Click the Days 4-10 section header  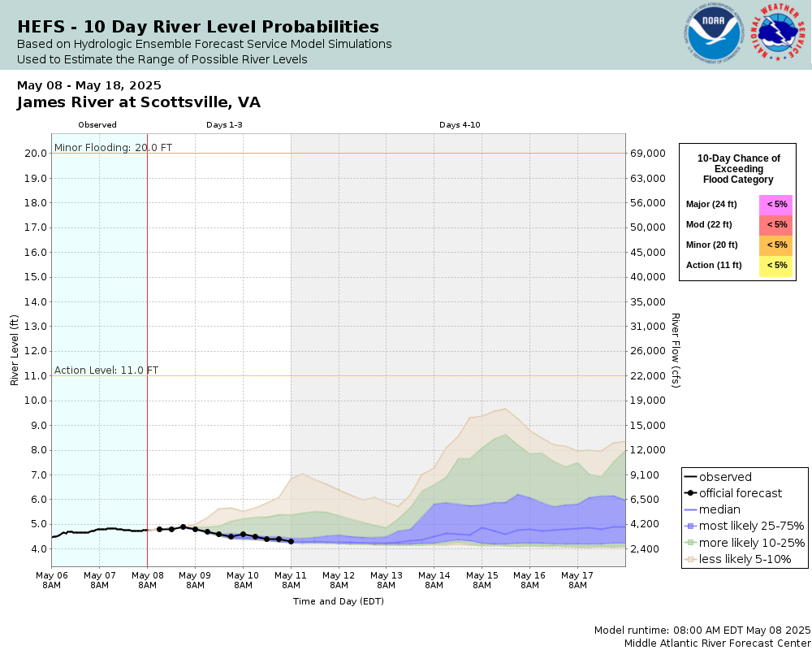coord(460,125)
